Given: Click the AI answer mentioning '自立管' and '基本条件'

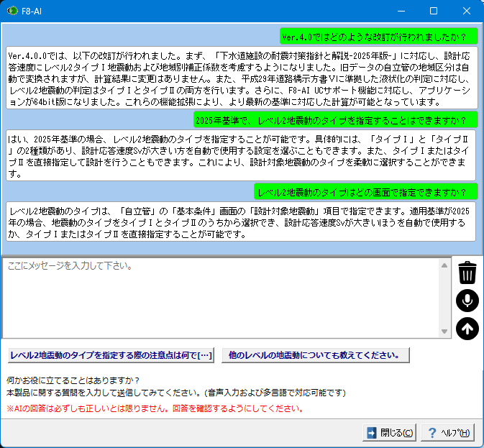Looking at the screenshot, I should point(242,221).
